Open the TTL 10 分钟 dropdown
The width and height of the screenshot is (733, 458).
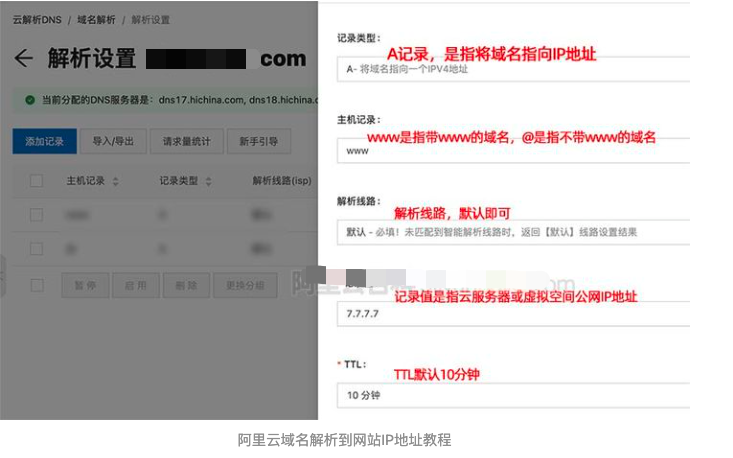[x=513, y=395]
